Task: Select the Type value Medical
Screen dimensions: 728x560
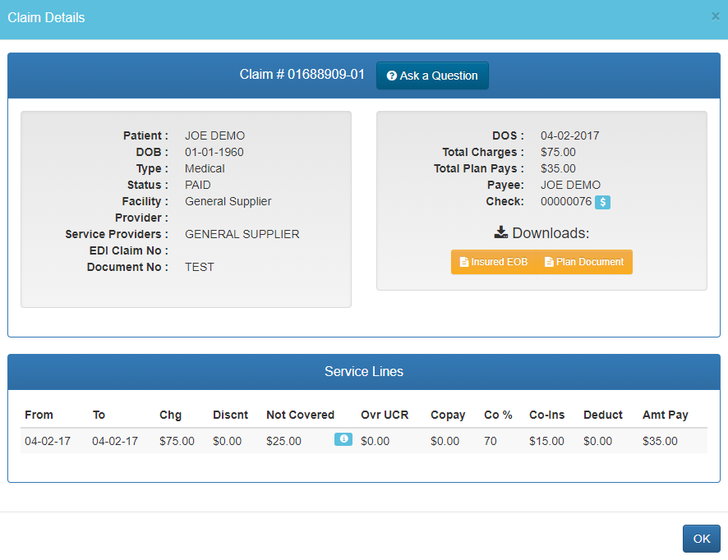Action: [x=205, y=168]
